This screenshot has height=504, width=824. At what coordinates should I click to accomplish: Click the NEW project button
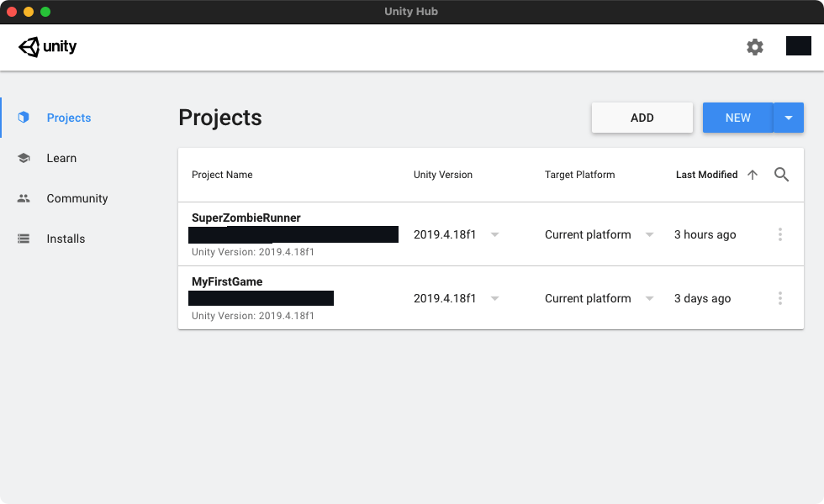[x=738, y=118]
